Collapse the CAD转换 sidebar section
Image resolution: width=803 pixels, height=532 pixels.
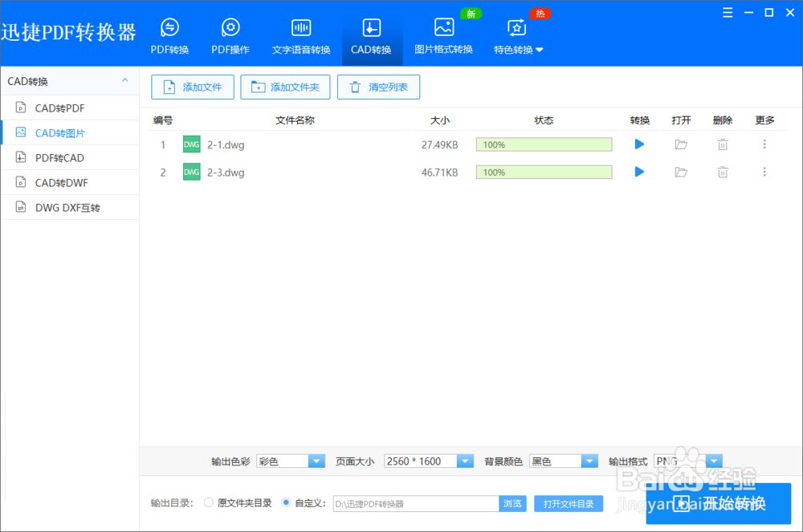[125, 80]
